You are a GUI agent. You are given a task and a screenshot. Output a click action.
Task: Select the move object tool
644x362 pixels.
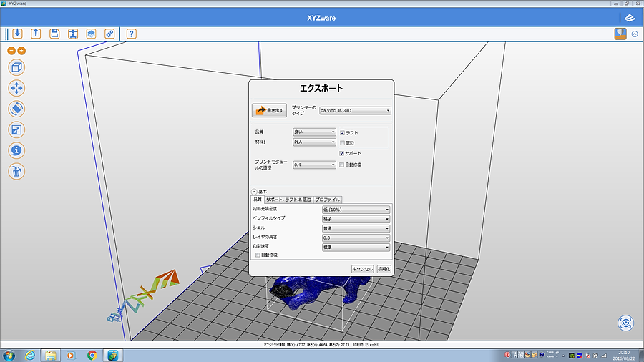(17, 88)
